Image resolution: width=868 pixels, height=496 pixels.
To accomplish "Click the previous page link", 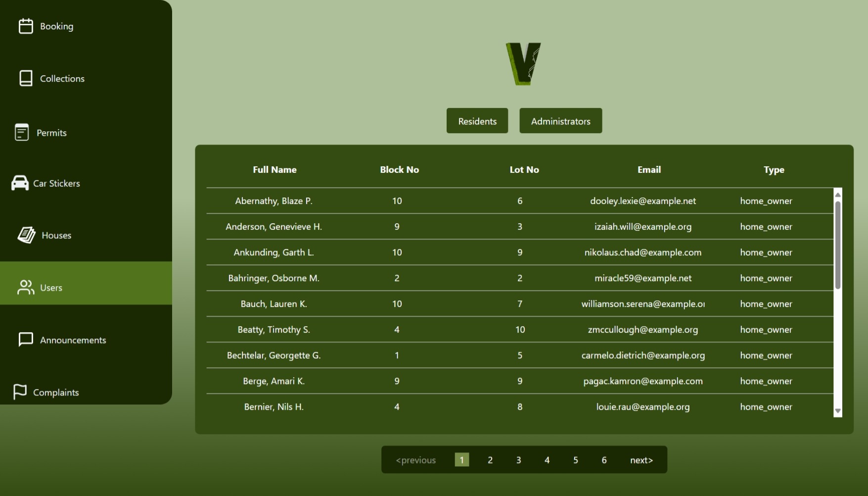I will [x=415, y=460].
